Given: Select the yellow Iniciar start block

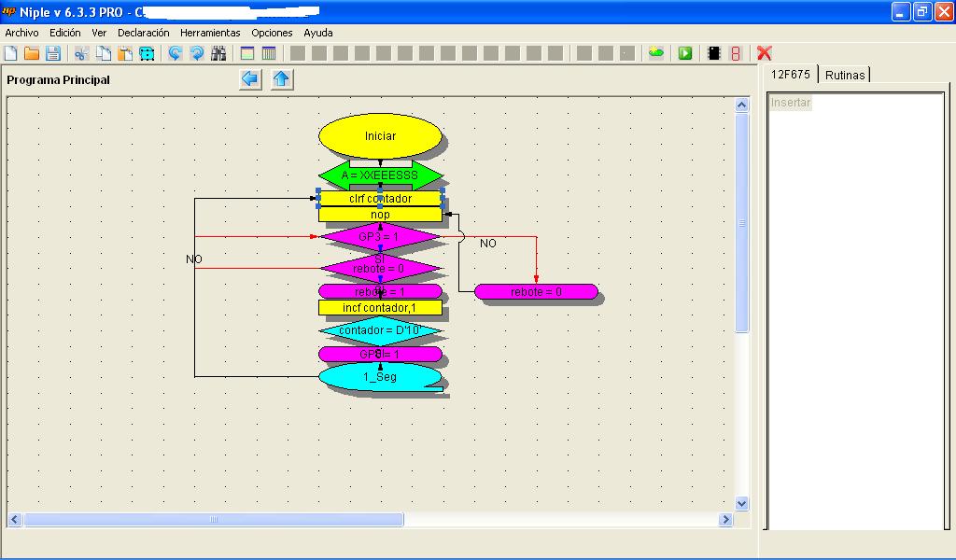Looking at the screenshot, I should tap(381, 136).
